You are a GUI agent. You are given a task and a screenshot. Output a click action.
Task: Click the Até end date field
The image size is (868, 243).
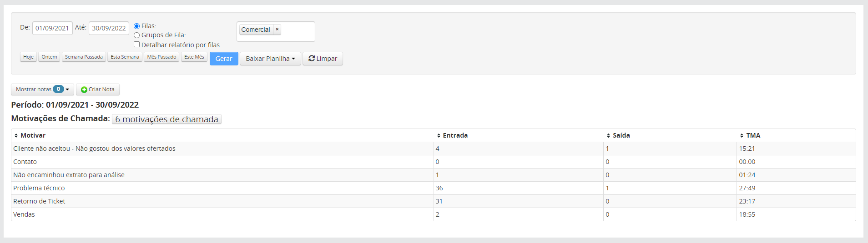click(109, 28)
